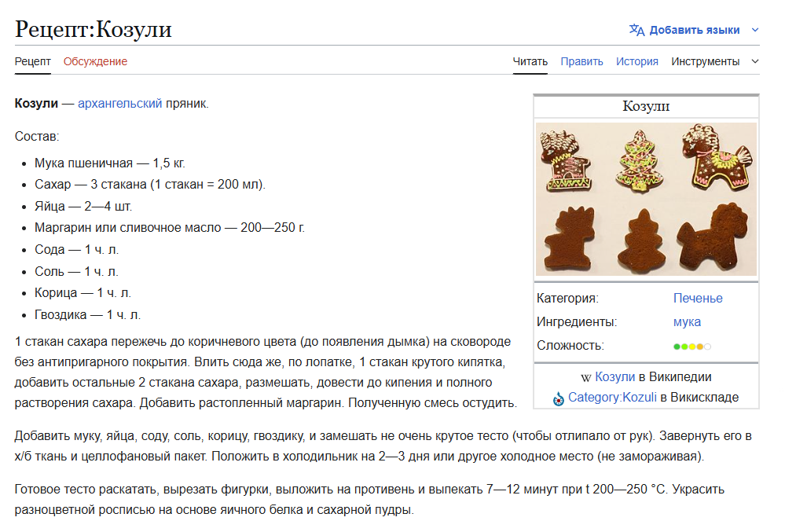Image resolution: width=785 pixels, height=532 pixels.
Task: Click paragraph starting Готовое тесто раскатать
Action: click(x=369, y=500)
